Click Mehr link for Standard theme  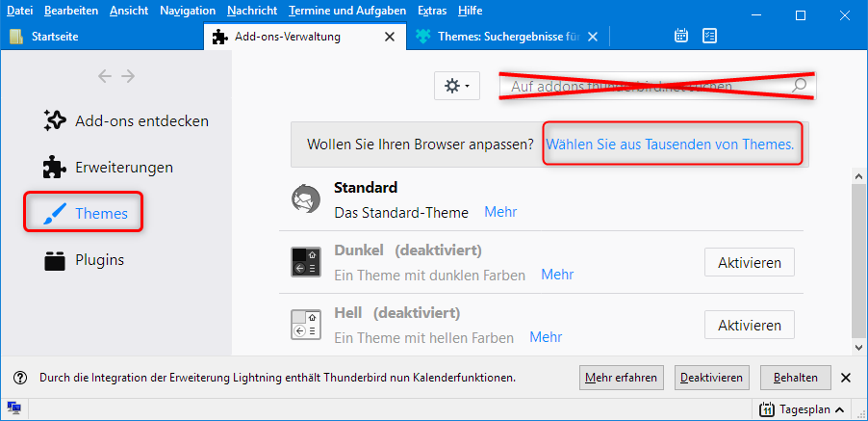[x=500, y=212]
